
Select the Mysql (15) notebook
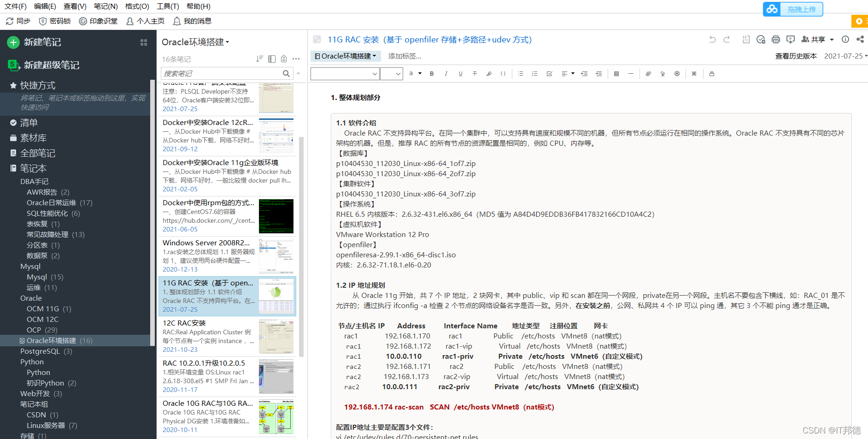tap(45, 277)
